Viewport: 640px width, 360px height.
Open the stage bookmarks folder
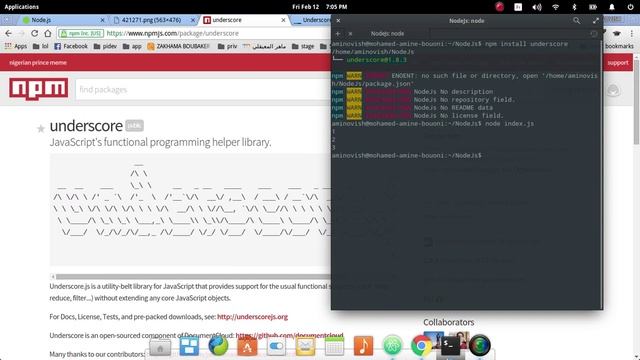coord(303,47)
